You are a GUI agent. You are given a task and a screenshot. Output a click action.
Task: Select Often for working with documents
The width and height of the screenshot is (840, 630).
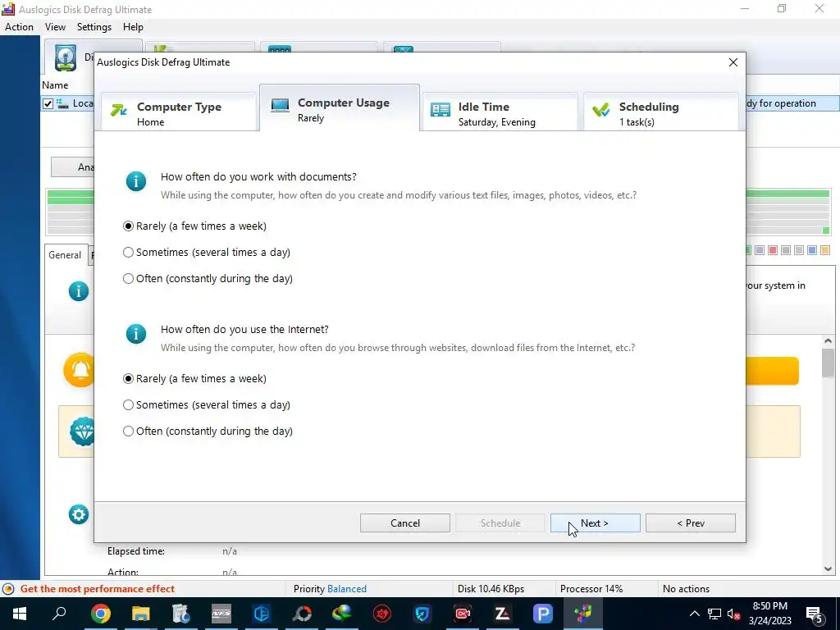click(208, 279)
